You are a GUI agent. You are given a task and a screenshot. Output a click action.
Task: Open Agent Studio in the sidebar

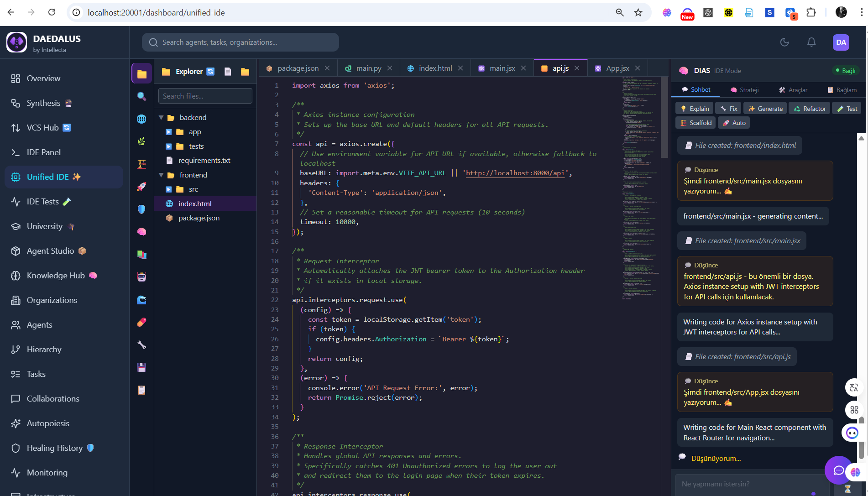coord(64,251)
